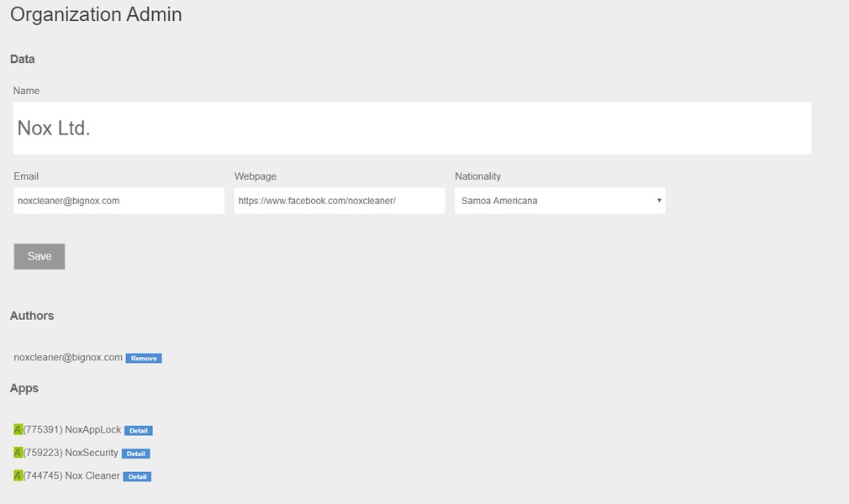Viewport: 849px width, 504px height.
Task: Click the "Authors" section heading
Action: pos(32,316)
